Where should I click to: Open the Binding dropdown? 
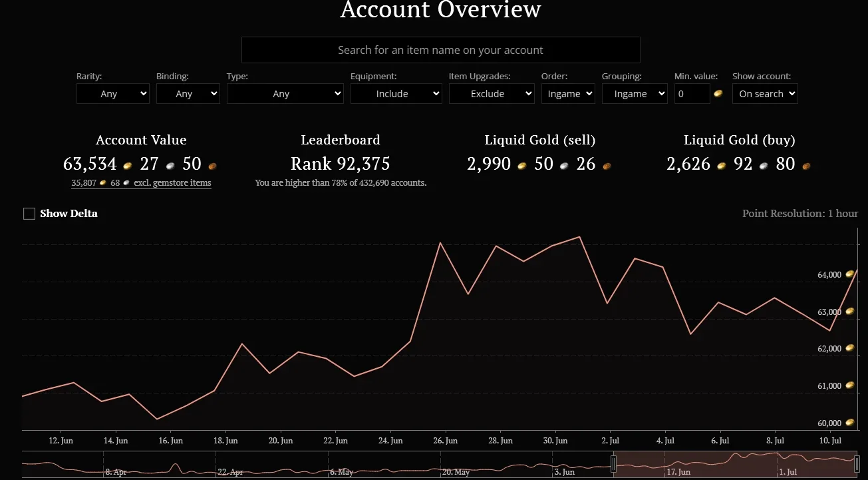point(188,94)
